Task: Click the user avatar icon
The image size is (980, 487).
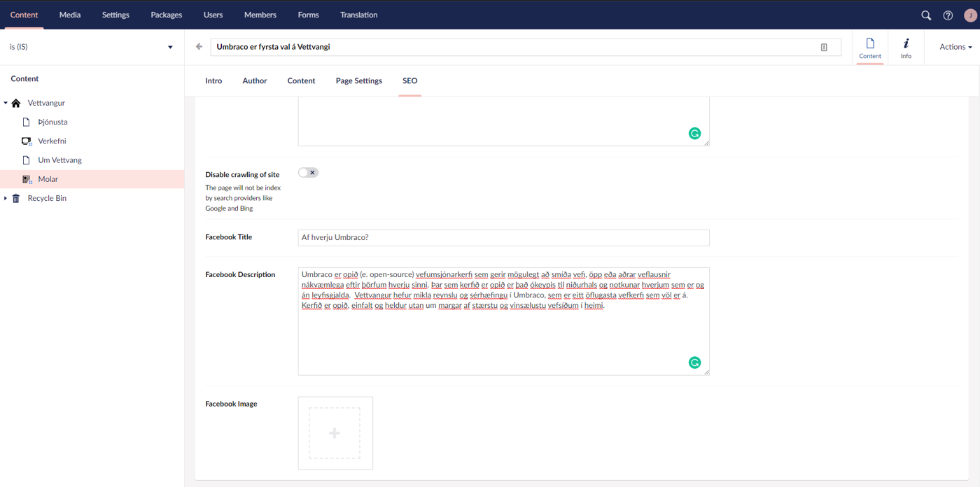Action: (x=970, y=15)
